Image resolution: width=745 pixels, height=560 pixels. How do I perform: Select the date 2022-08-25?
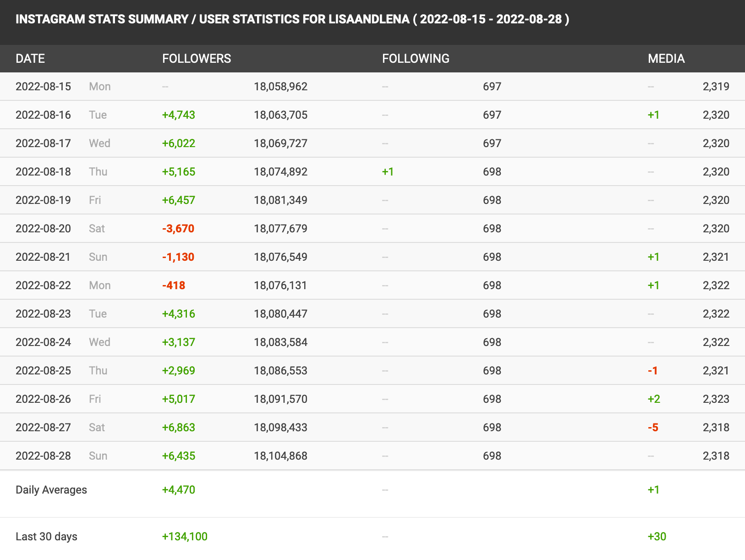coord(43,371)
